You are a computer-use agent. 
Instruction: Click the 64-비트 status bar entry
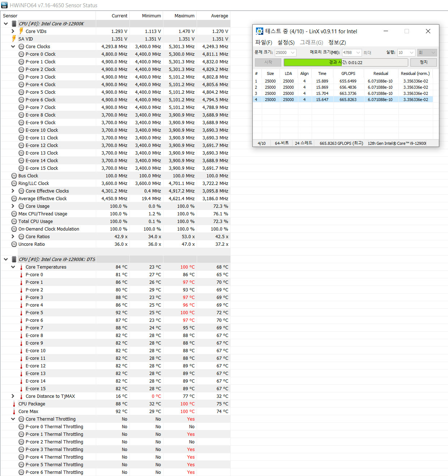point(282,143)
